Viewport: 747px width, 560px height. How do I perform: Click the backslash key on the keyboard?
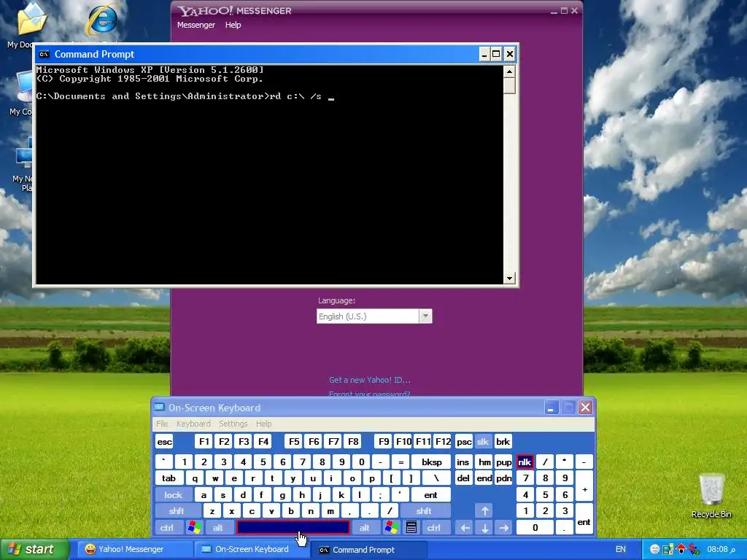pyautogui.click(x=436, y=478)
